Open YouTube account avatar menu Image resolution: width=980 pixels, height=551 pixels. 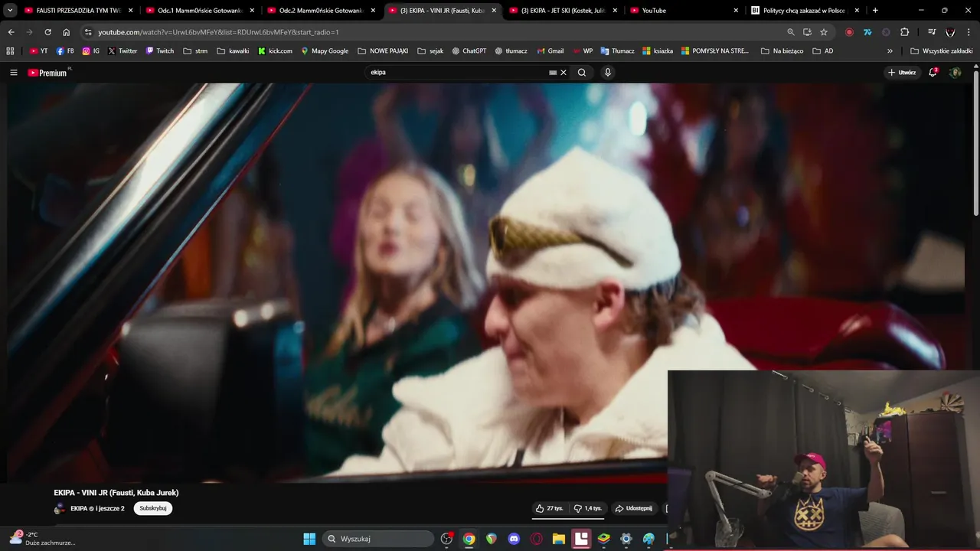pyautogui.click(x=955, y=73)
